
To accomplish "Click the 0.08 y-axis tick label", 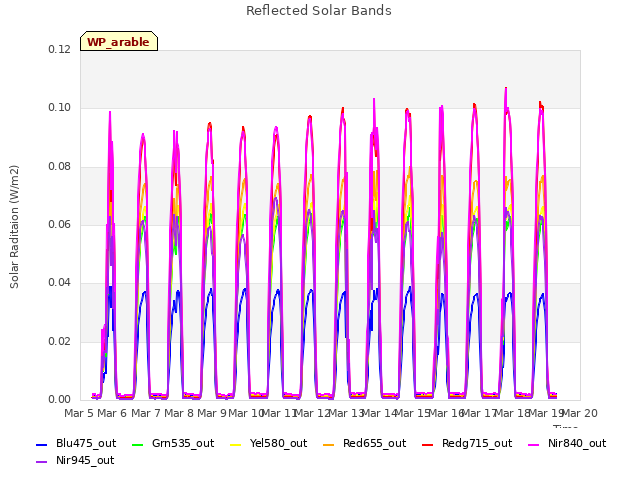I will [x=60, y=167].
